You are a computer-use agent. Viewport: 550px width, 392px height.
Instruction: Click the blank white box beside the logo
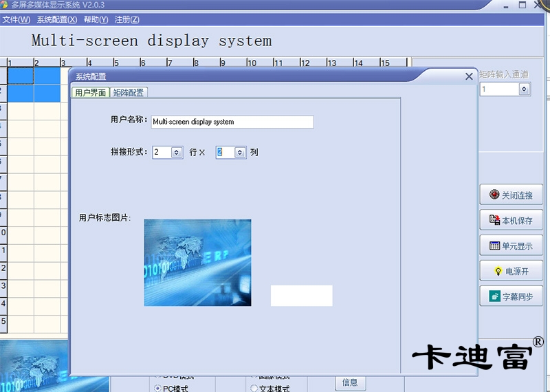(301, 296)
